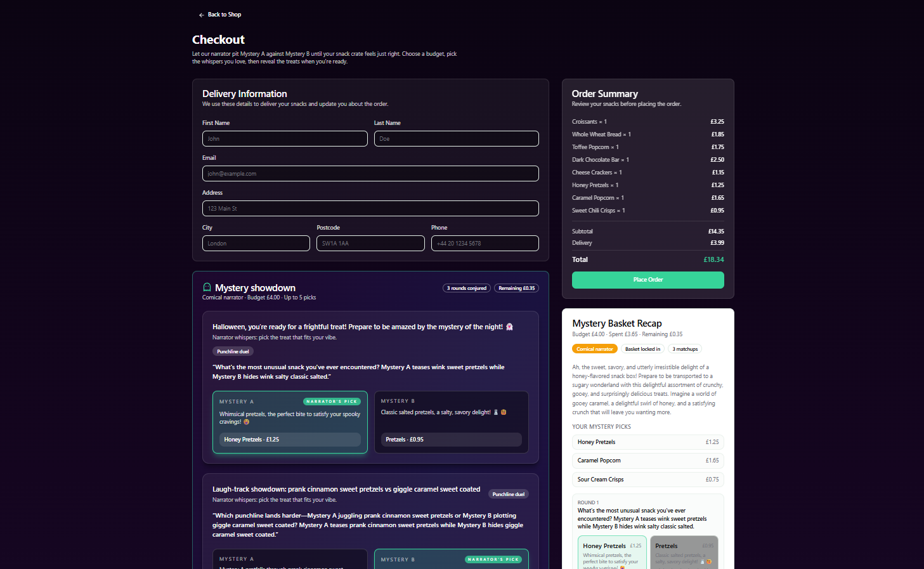The height and width of the screenshot is (569, 924).
Task: Click the 3 rounds conjured badge
Action: (467, 288)
